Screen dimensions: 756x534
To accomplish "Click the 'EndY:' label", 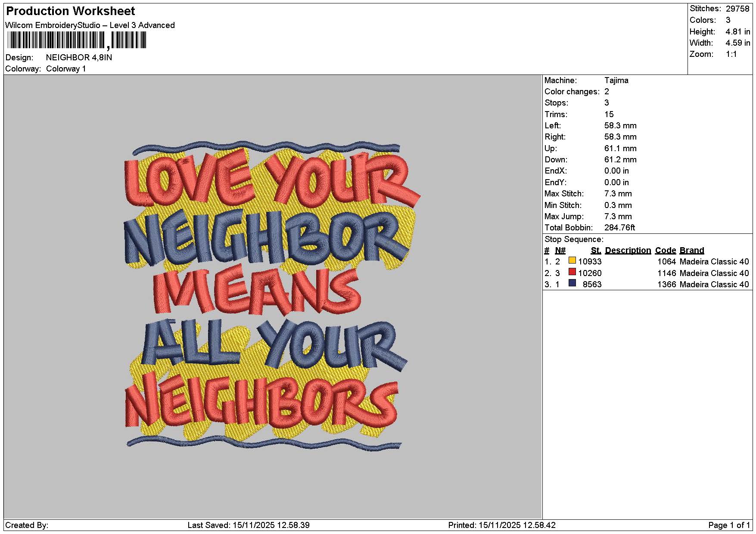I will tap(556, 183).
